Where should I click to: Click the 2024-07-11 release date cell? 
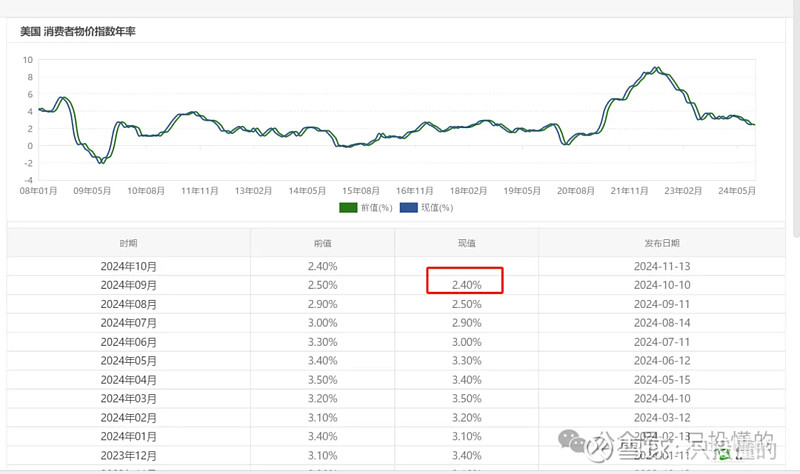[662, 342]
